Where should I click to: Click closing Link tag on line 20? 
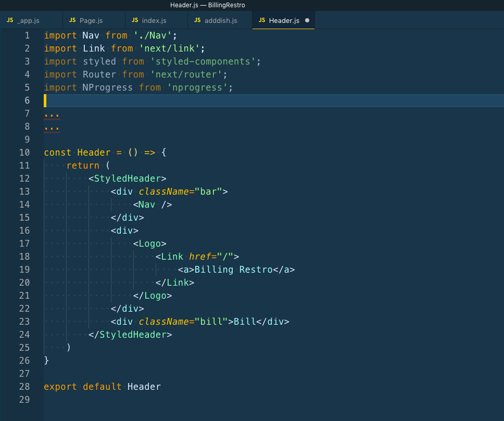click(x=175, y=283)
